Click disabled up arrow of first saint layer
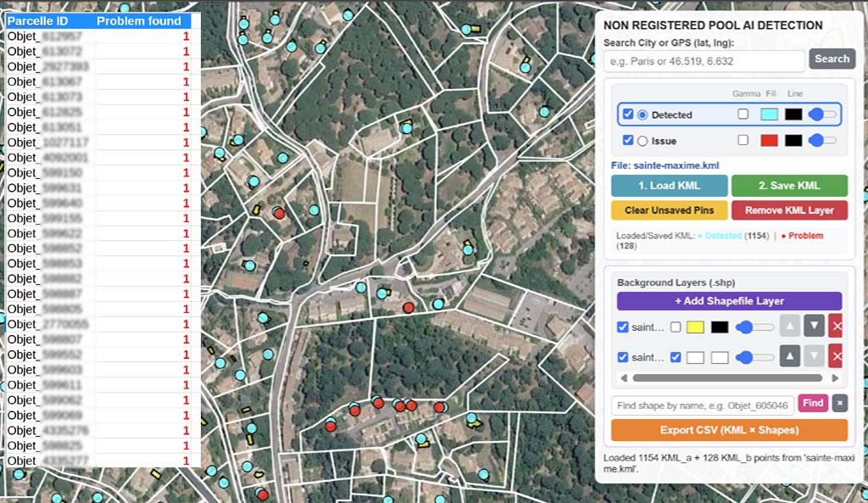The image size is (868, 503). [790, 327]
